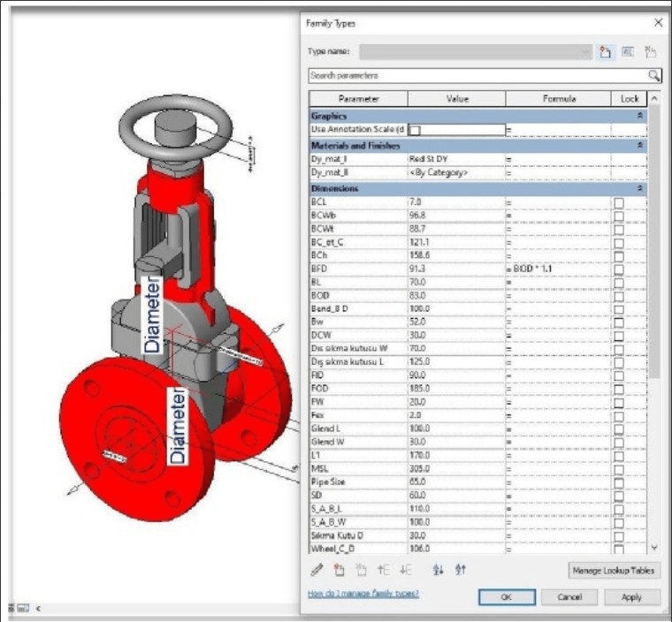Enable the Use Annotation Scale checkbox

415,130
